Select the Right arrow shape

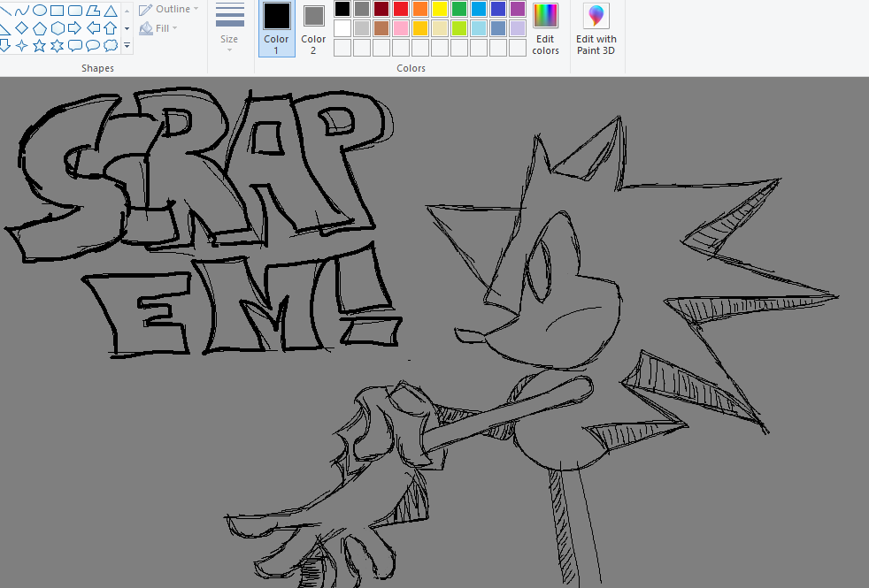[x=75, y=27]
